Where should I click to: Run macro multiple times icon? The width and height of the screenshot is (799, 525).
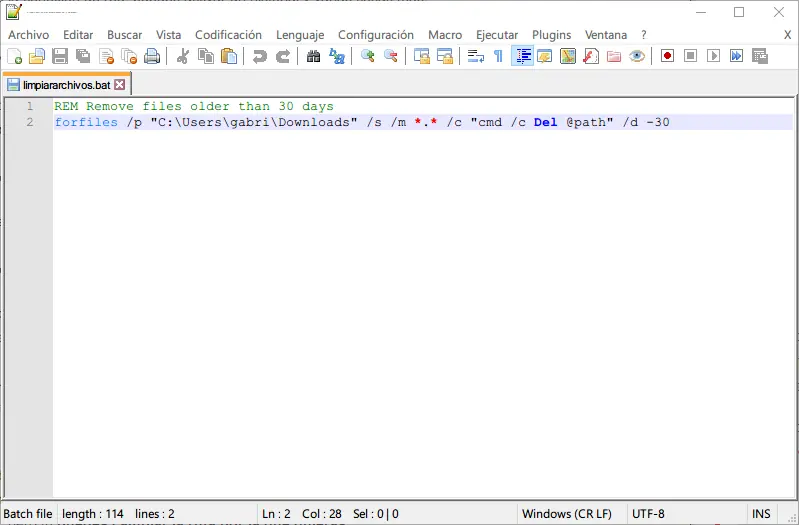tap(736, 56)
